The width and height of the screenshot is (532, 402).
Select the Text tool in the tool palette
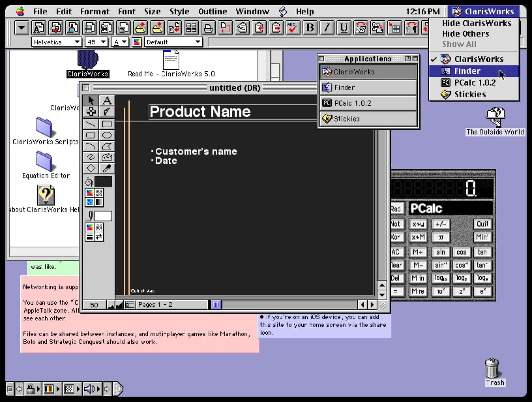107,100
